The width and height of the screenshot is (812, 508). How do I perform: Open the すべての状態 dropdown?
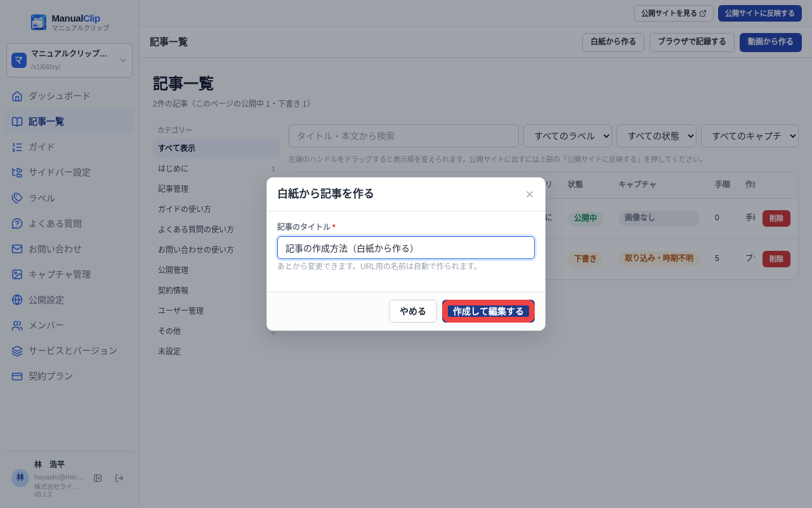click(x=657, y=136)
